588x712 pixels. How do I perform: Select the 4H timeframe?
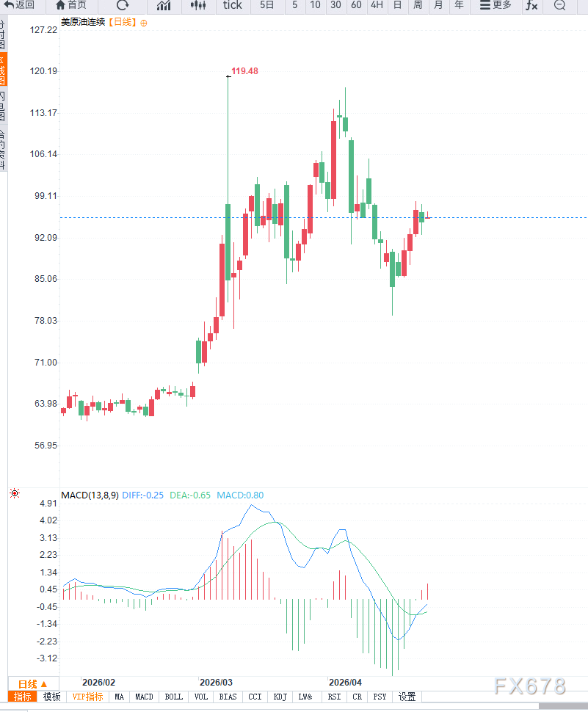pos(377,5)
